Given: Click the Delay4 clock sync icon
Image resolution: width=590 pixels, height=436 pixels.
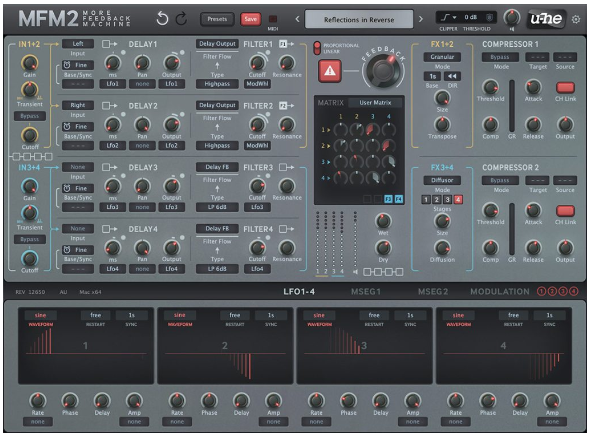Looking at the screenshot, I should point(67,249).
